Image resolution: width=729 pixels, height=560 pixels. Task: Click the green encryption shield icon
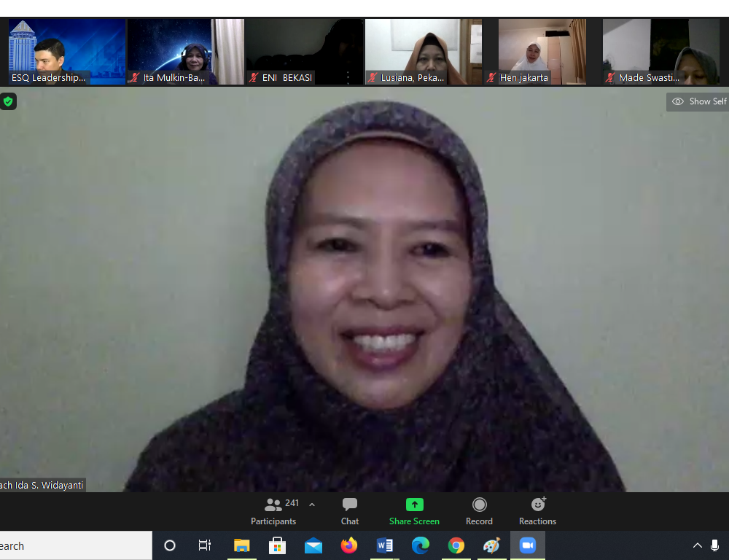pyautogui.click(x=8, y=101)
